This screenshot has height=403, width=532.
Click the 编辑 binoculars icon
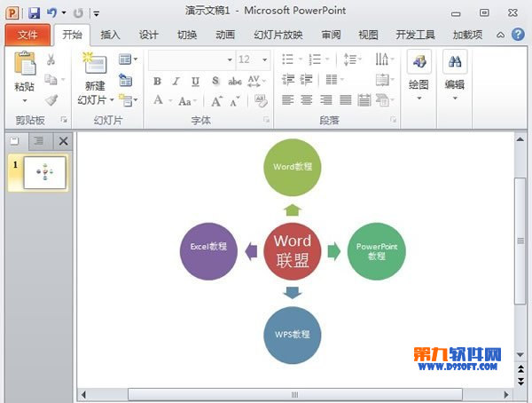pyautogui.click(x=455, y=62)
